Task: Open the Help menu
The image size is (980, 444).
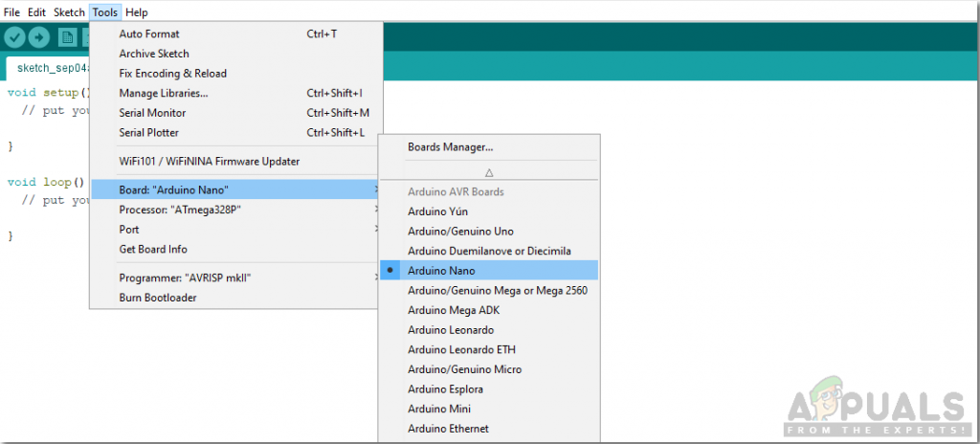Action: click(137, 12)
